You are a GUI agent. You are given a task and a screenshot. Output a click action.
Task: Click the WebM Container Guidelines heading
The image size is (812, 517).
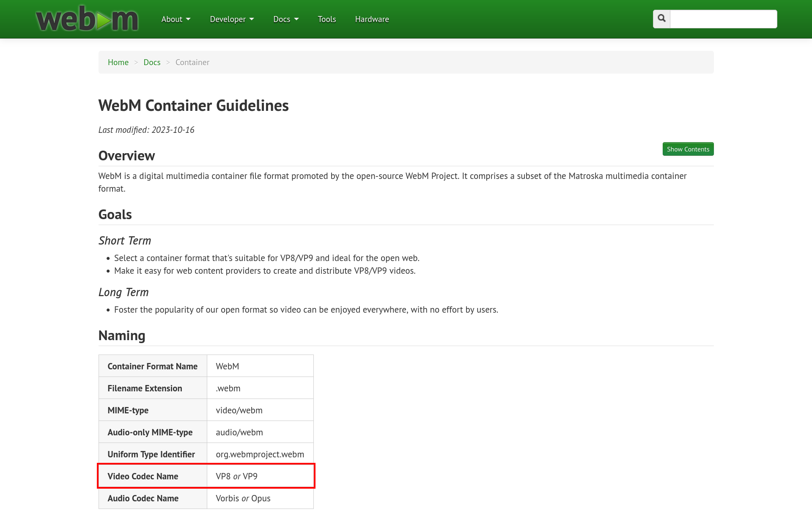click(x=193, y=105)
